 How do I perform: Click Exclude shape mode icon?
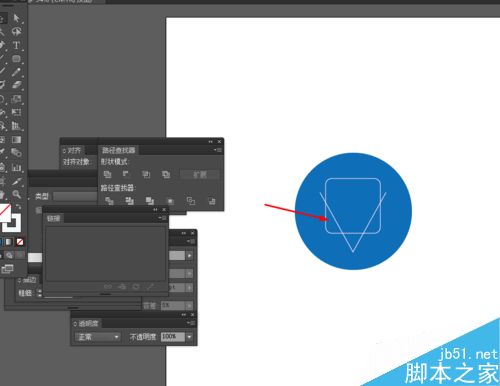[166, 174]
